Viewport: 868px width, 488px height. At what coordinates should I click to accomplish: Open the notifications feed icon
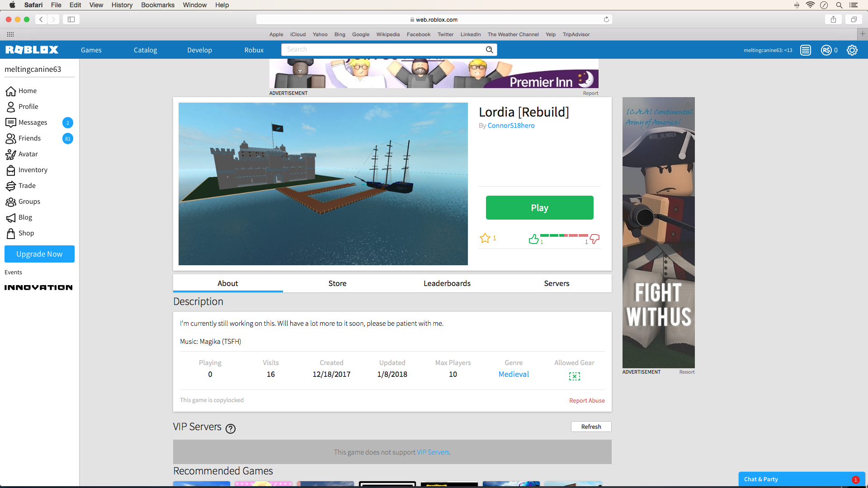tap(805, 50)
